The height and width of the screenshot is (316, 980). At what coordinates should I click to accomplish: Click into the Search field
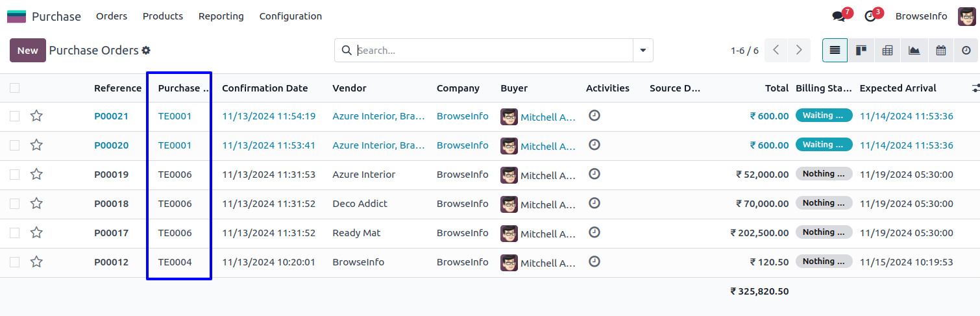pyautogui.click(x=493, y=50)
